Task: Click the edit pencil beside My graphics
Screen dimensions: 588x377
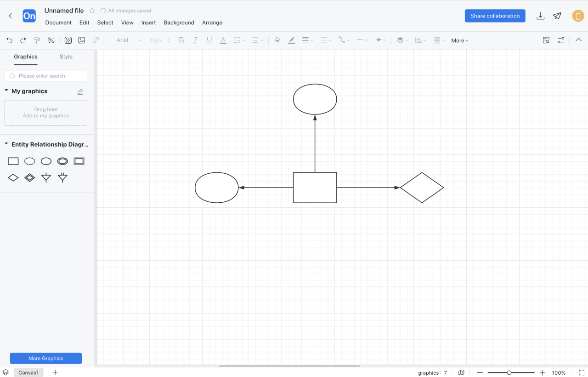Action: [x=80, y=91]
